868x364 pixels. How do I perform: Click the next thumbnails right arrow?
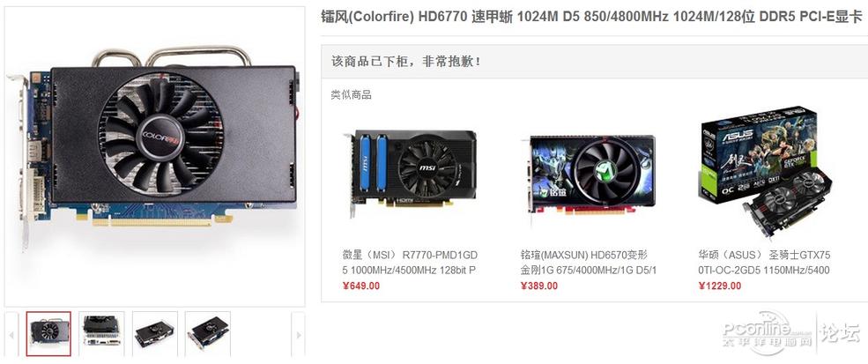[x=298, y=334]
